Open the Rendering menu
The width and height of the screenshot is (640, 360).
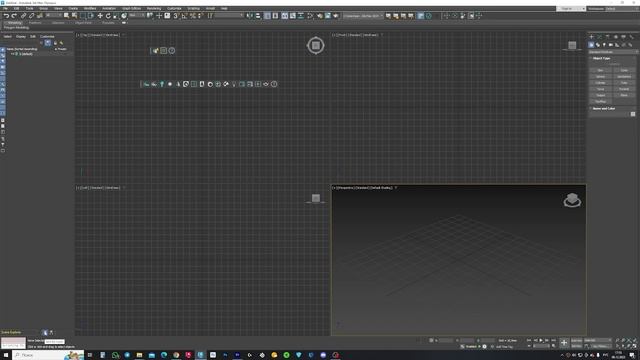(x=154, y=8)
